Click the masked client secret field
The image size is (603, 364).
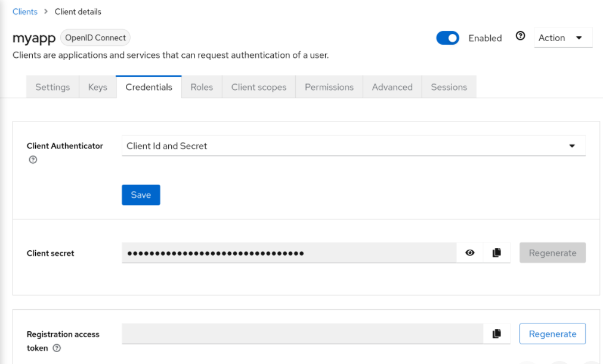pyautogui.click(x=286, y=252)
